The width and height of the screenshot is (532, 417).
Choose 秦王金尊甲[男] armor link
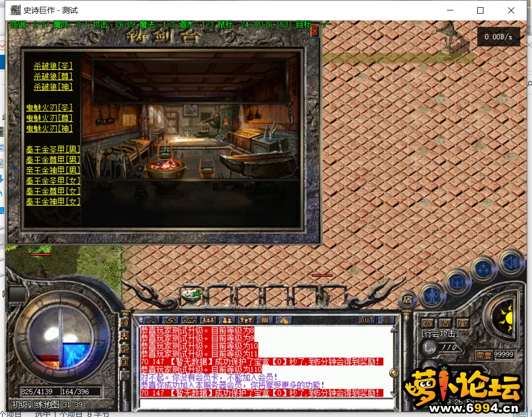tap(53, 160)
